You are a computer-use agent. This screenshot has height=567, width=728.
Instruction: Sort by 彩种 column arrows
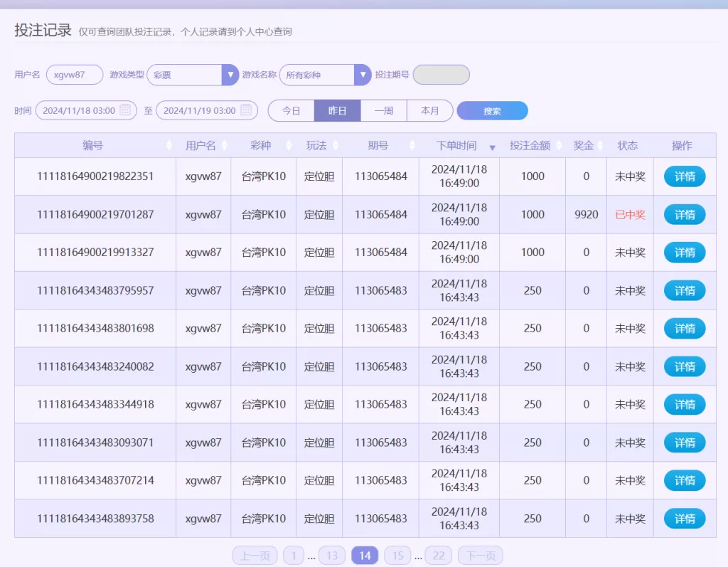[289, 145]
